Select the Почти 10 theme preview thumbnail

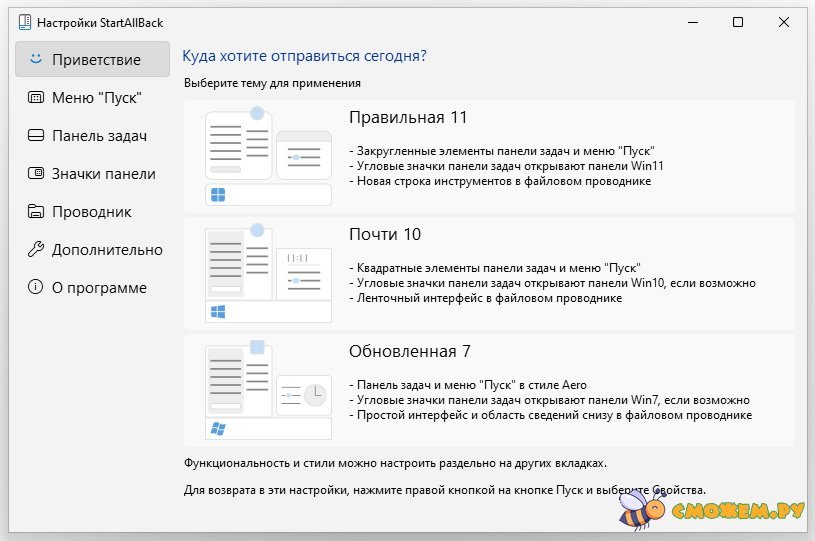click(x=268, y=273)
